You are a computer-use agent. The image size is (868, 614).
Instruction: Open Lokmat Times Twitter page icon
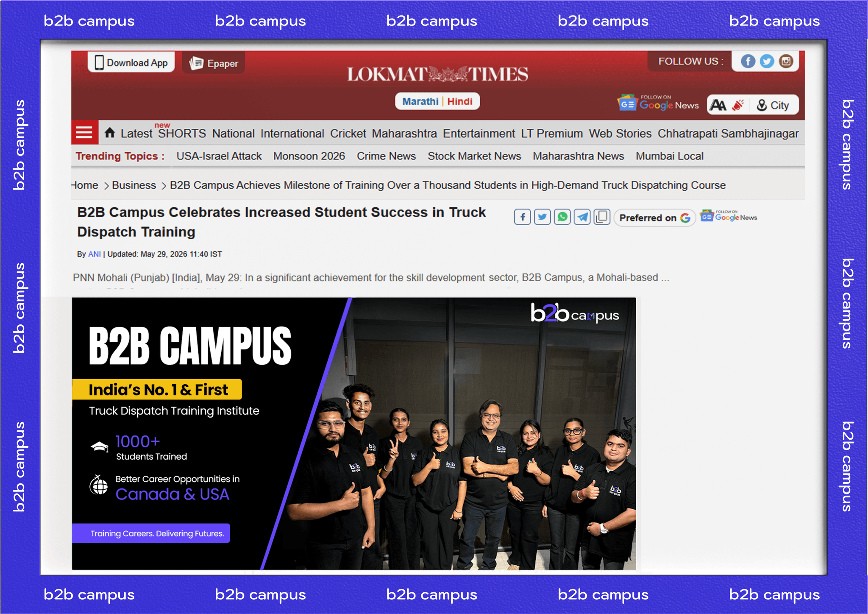click(766, 61)
